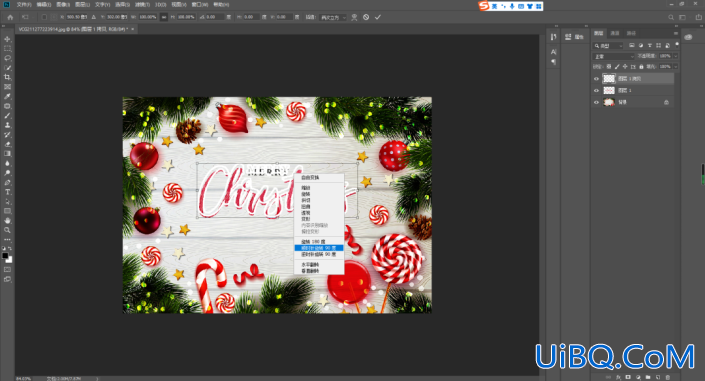
Task: Click the default colors reset icon
Action: coord(4,248)
